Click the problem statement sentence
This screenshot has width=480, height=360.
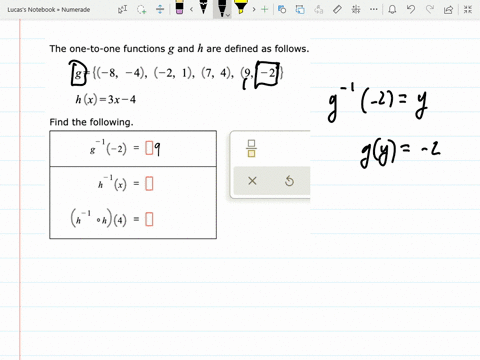tap(179, 49)
